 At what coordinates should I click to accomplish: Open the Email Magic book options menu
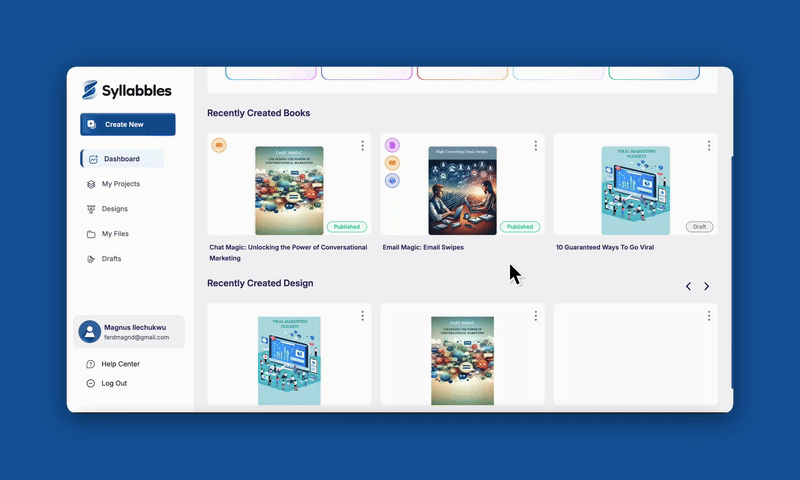(x=535, y=146)
